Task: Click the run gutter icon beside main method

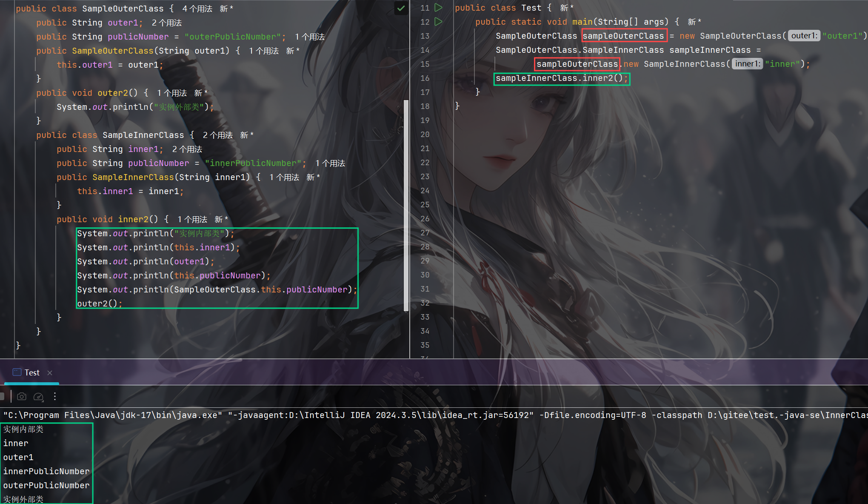Action: (438, 22)
